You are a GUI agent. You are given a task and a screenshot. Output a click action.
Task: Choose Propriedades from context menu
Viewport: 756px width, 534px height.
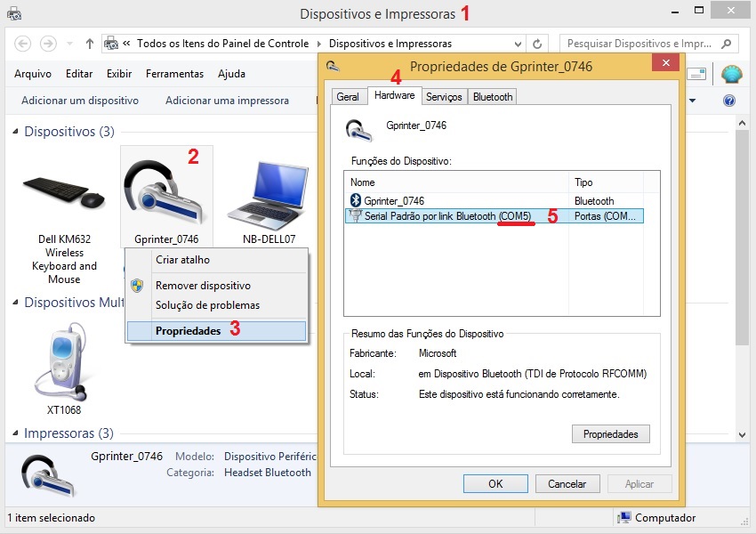click(x=216, y=331)
